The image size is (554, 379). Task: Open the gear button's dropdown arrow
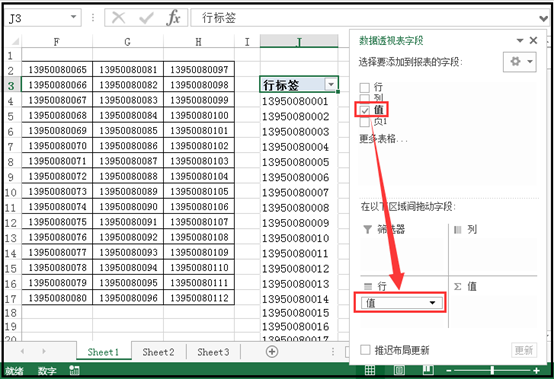[x=530, y=61]
